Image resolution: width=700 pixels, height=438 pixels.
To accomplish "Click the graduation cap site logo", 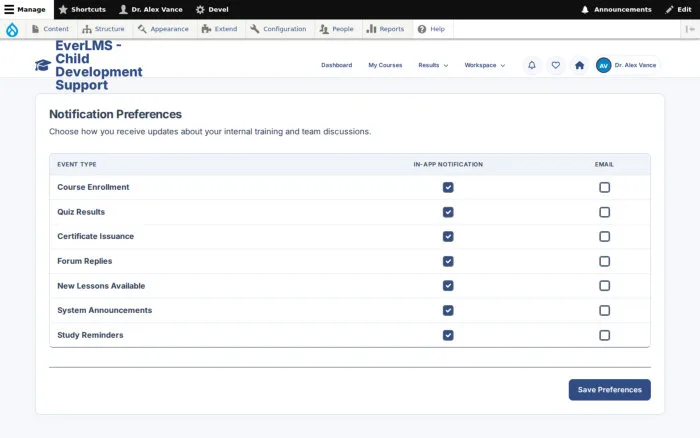I will pyautogui.click(x=43, y=65).
